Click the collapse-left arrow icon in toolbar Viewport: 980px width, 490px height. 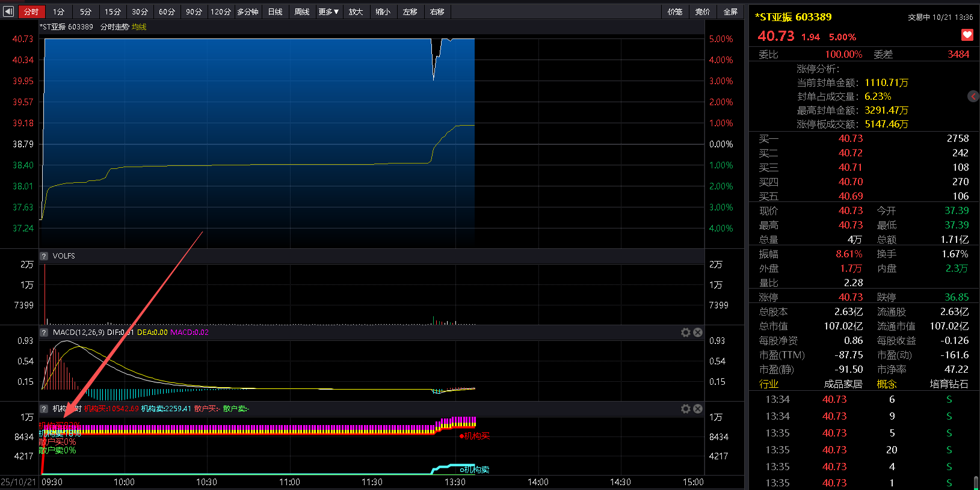8,11
